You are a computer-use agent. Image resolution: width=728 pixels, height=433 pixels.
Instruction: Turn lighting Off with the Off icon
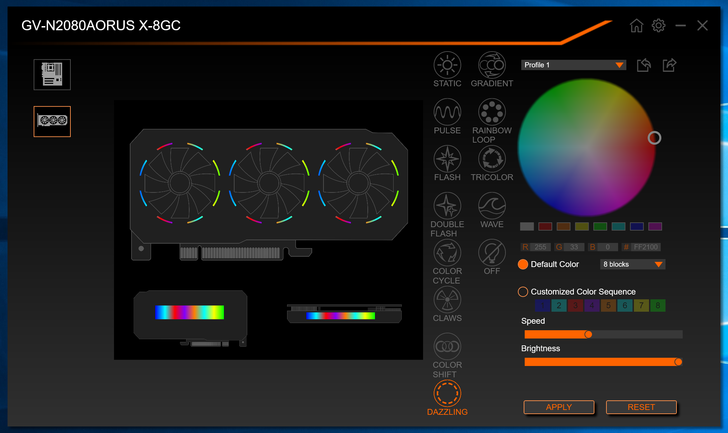tap(491, 253)
